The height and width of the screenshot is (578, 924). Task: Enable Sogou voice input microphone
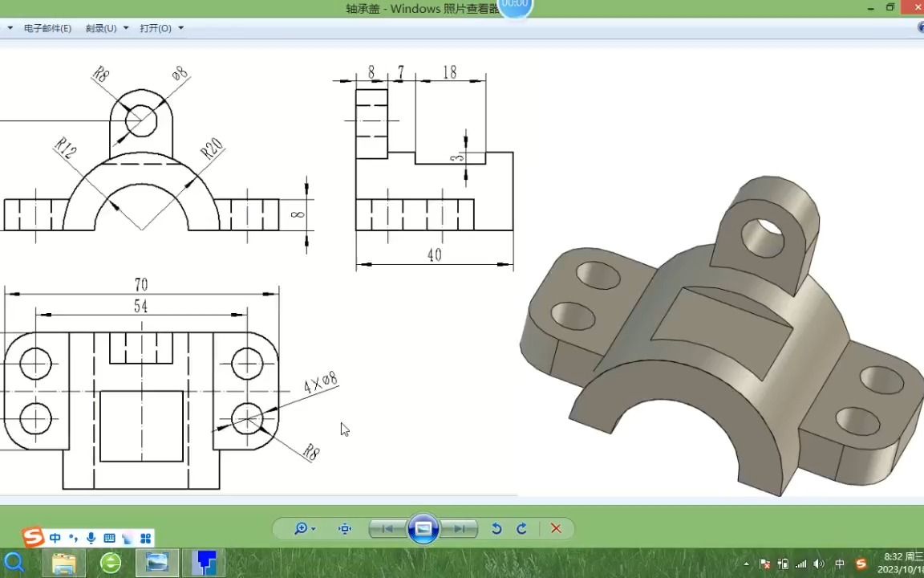pyautogui.click(x=91, y=538)
